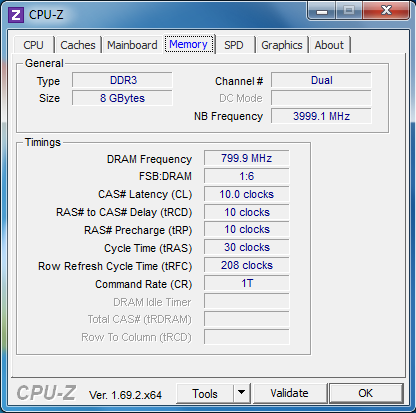Click the maximize button in title bar
The image size is (416, 413).
(x=349, y=11)
